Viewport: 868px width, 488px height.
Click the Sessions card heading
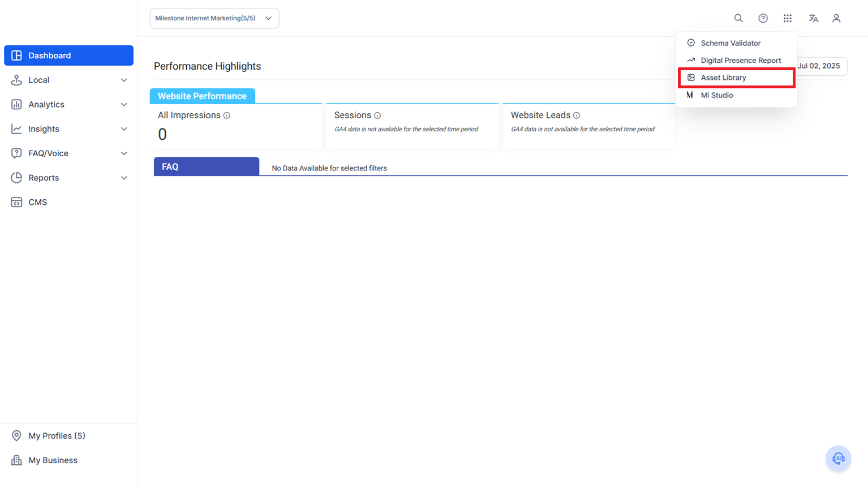point(353,115)
